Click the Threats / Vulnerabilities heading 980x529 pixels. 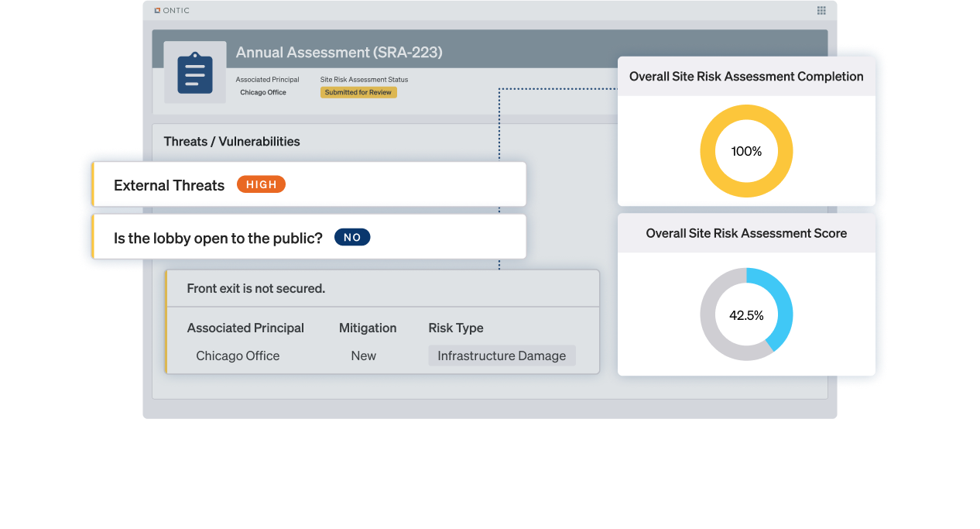[x=231, y=142]
